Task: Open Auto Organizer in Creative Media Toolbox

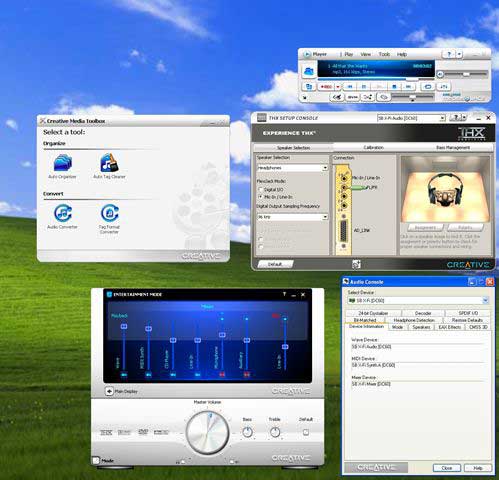Action: click(62, 166)
